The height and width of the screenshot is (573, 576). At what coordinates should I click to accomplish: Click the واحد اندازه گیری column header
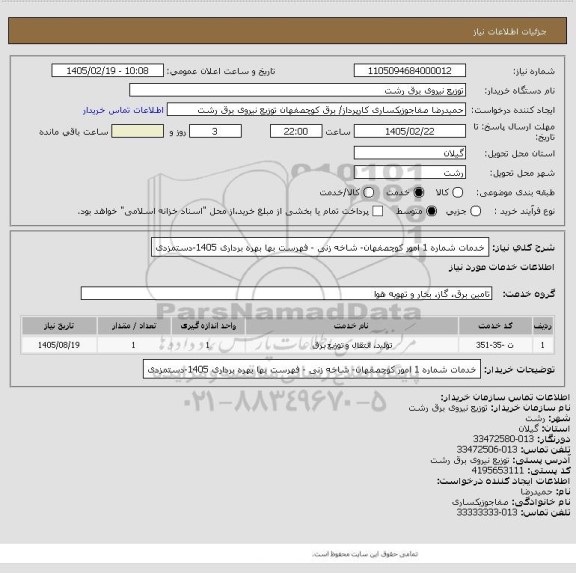coord(208,326)
